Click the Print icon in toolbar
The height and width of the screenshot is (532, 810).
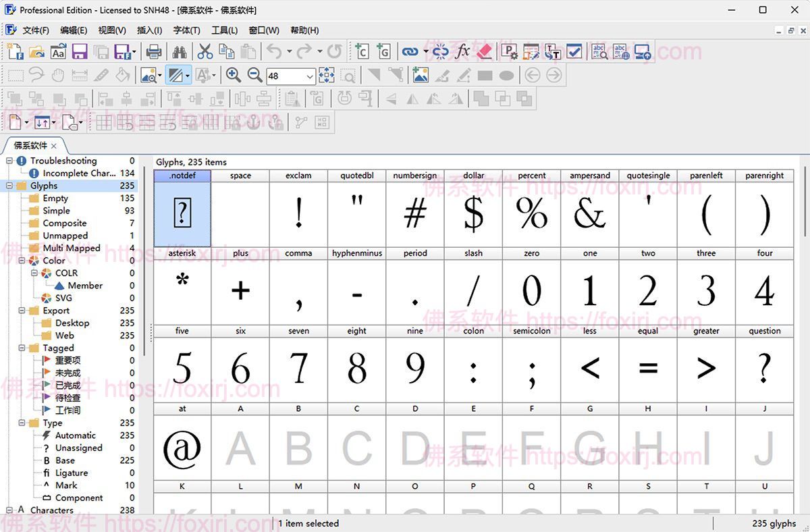click(154, 52)
